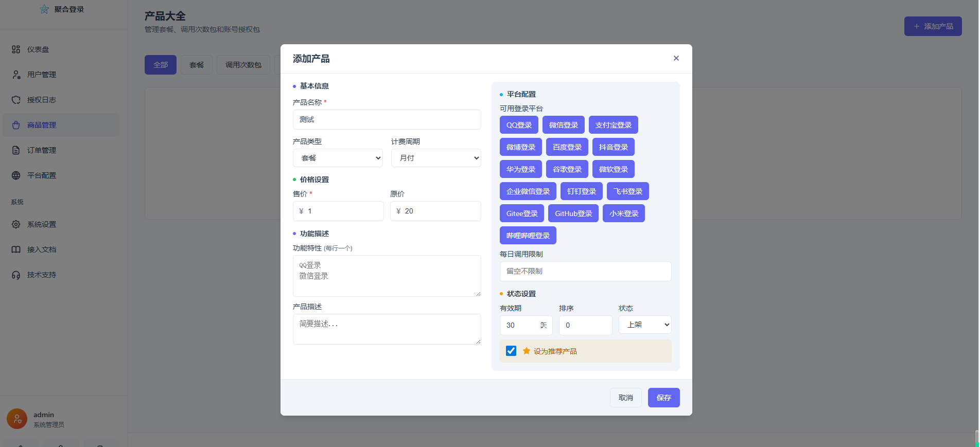Screen dimensions: 980x447
Task: Click the 授权日志 shield icon in sidebar
Action: (16, 100)
